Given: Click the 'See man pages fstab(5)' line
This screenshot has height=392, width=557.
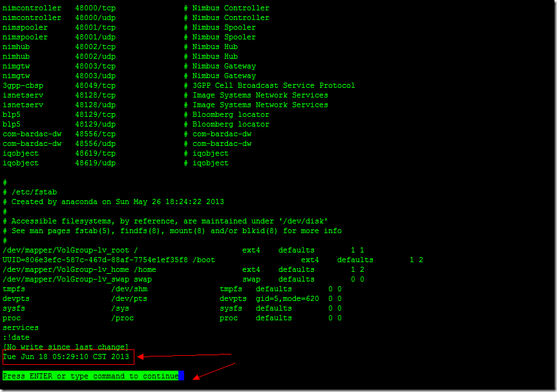Looking at the screenshot, I should [172, 231].
